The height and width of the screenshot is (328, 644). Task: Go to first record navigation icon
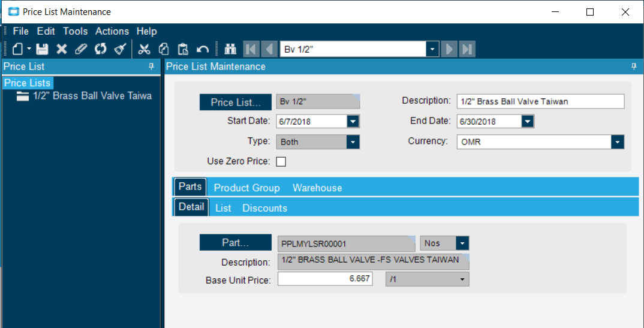pos(251,50)
